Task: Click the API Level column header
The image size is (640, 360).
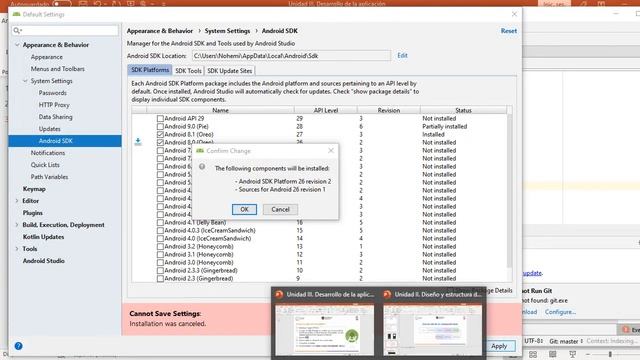Action: tap(326, 110)
